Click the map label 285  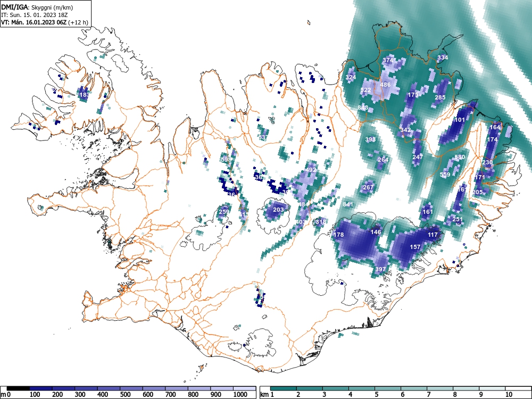coord(440,97)
